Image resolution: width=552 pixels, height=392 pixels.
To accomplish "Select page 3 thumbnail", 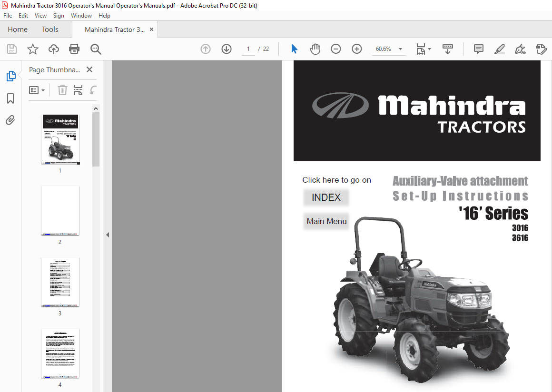I will click(60, 282).
